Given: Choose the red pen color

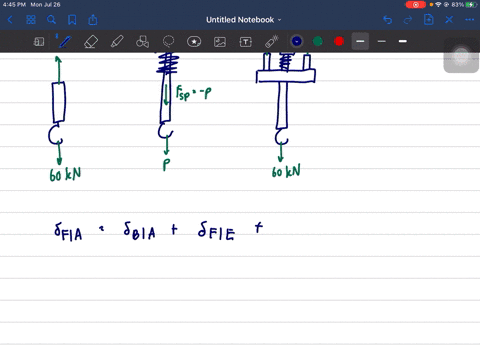Looking at the screenshot, I should tap(339, 41).
